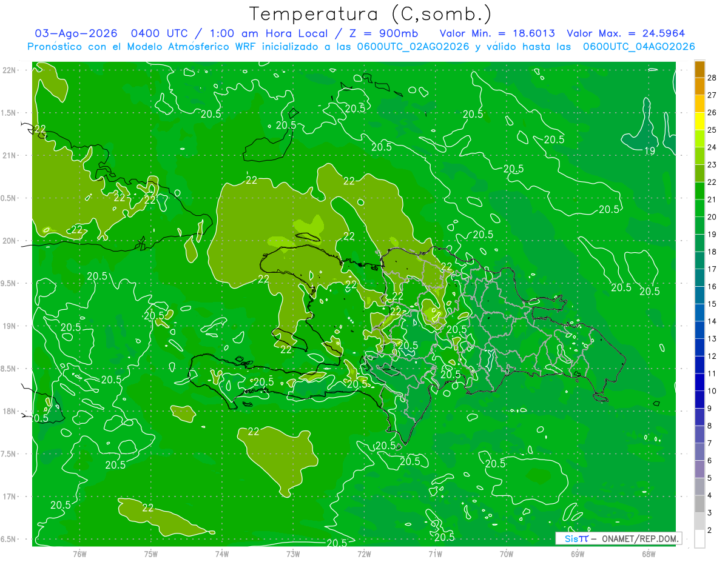Image resolution: width=728 pixels, height=562 pixels.
Task: Click the "SisTT – ONAMET/REP.DOM." credit label
Action: (619, 538)
